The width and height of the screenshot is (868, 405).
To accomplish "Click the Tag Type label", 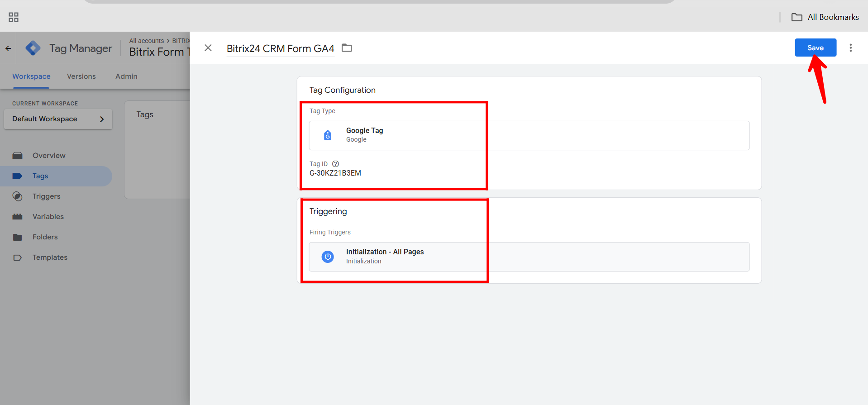I will click(322, 111).
